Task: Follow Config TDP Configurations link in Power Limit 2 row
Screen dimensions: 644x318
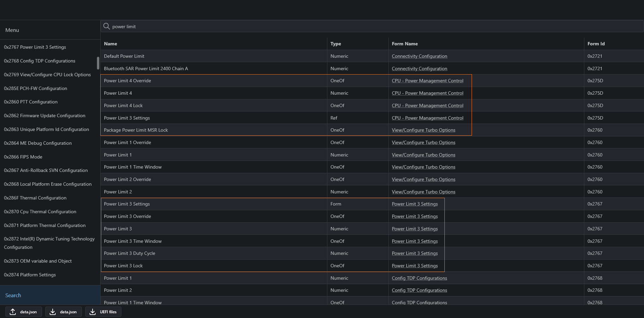Action: click(419, 290)
